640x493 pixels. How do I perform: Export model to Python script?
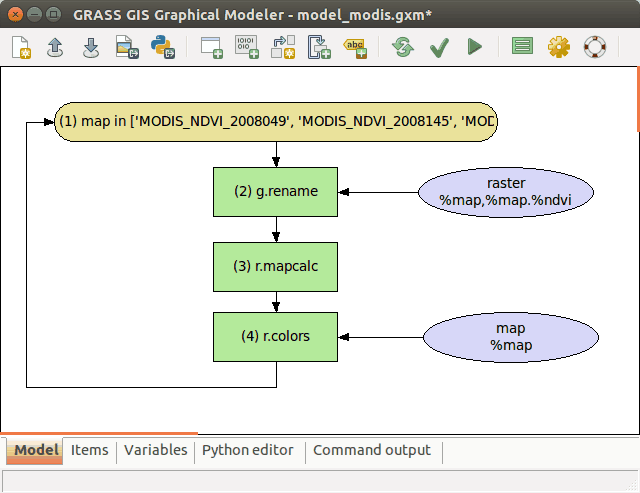click(x=161, y=47)
